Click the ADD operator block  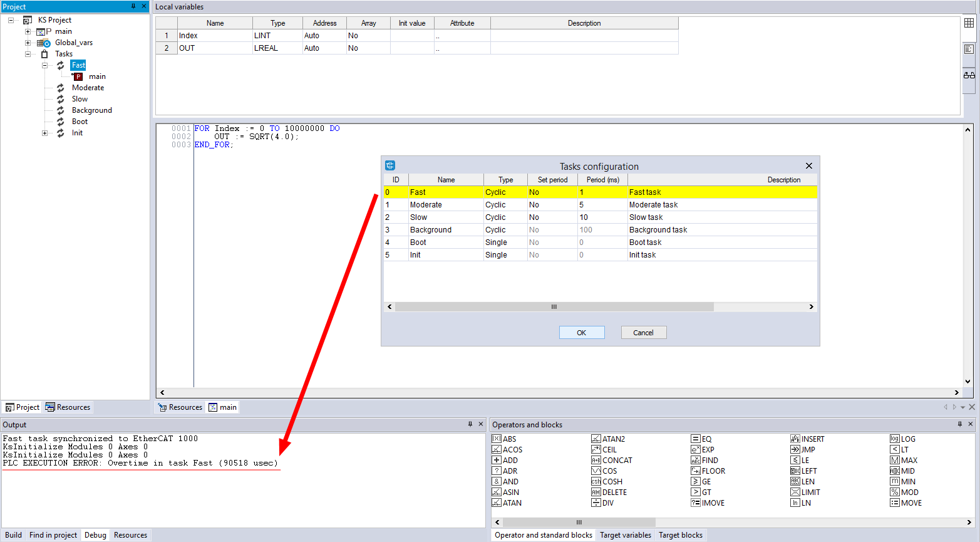pyautogui.click(x=505, y=460)
